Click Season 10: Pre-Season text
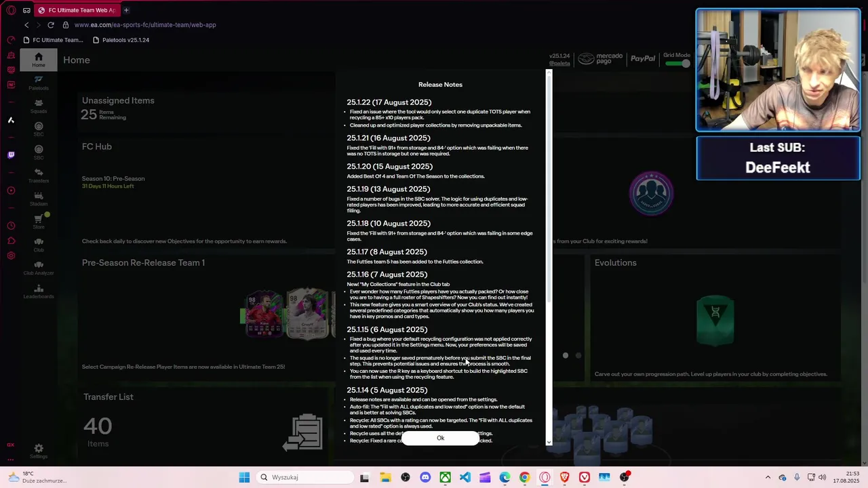The image size is (868, 488). 113,179
